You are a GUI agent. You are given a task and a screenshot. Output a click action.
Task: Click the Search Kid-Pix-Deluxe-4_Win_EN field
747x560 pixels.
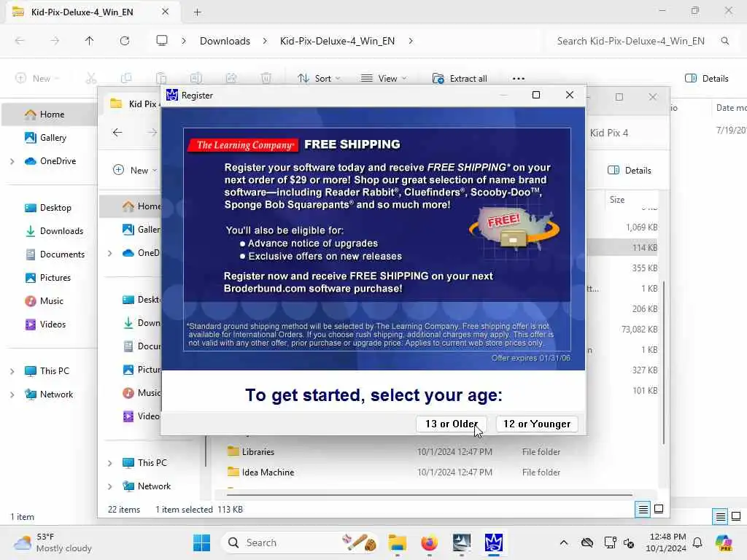(640, 41)
